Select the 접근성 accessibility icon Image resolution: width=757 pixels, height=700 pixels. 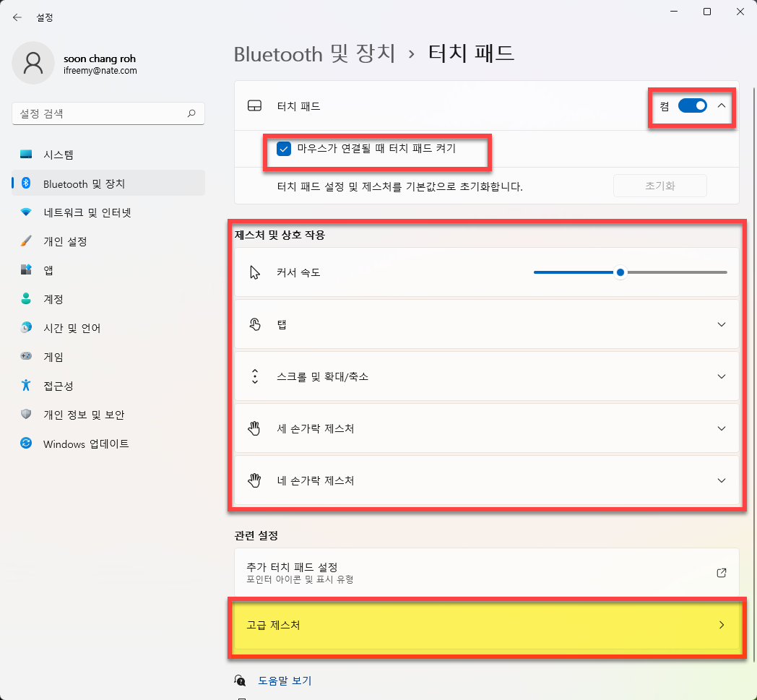point(25,385)
